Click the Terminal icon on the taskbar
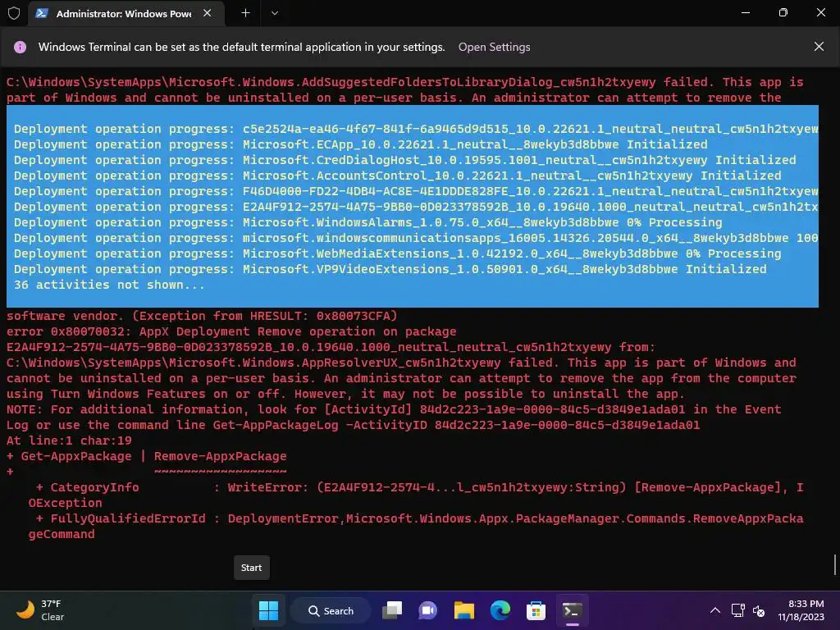 572,610
